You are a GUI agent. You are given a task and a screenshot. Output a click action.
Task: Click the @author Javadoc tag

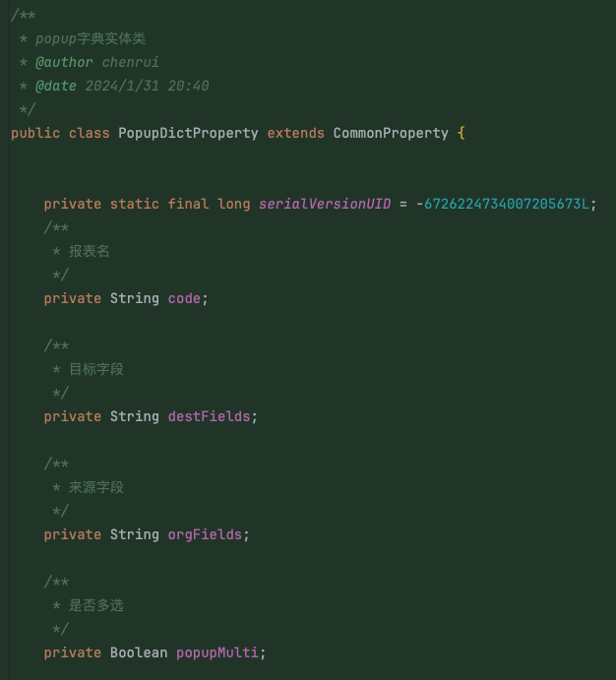click(64, 62)
